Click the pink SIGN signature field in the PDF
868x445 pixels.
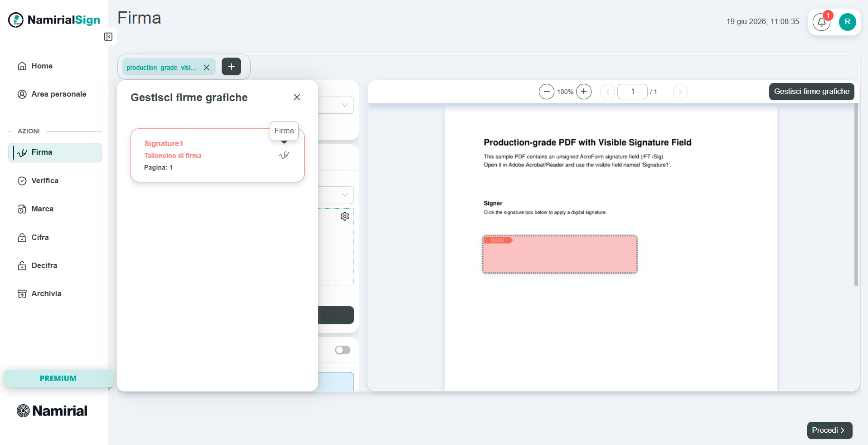(x=560, y=254)
